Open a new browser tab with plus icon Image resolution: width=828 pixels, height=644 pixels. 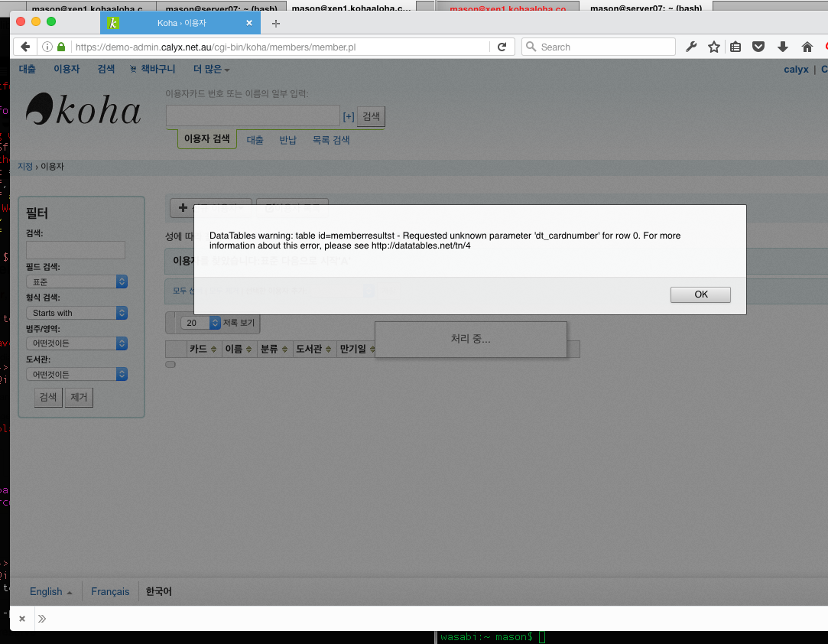276,23
